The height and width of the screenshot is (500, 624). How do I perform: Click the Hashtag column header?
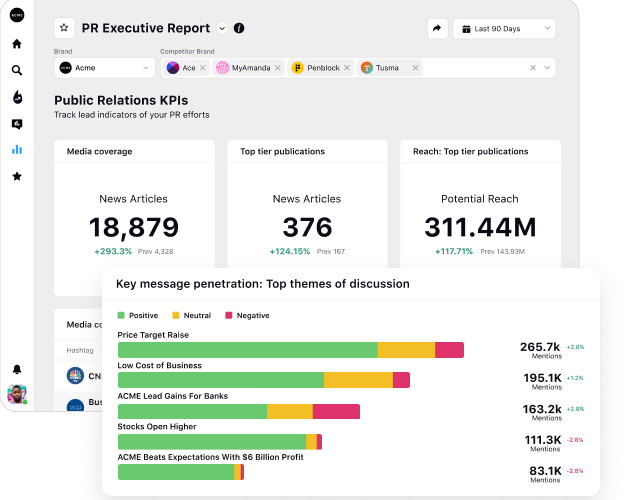click(80, 350)
